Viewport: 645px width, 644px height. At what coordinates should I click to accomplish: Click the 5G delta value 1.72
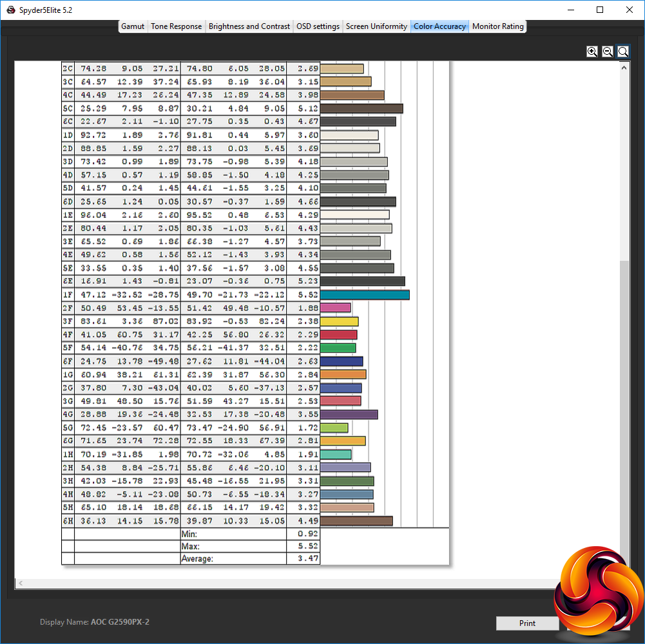click(308, 428)
